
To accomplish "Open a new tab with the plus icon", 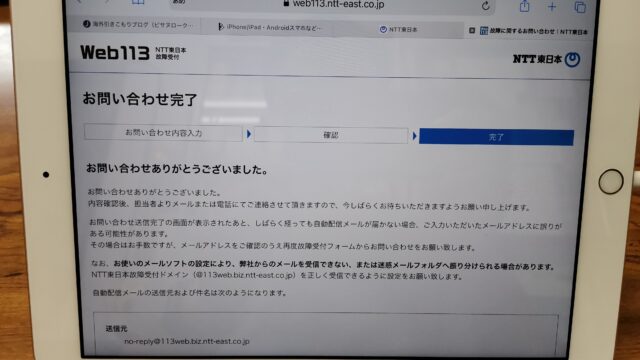I will (x=552, y=7).
